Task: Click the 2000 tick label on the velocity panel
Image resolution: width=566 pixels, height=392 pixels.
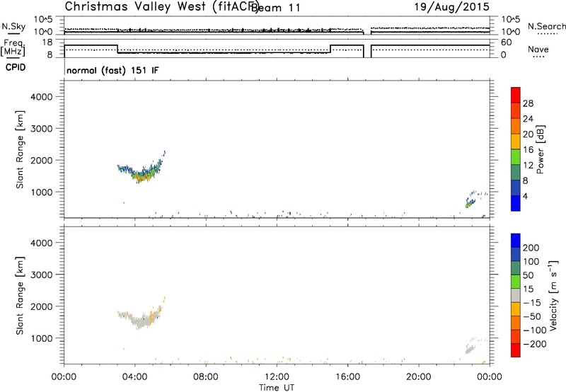Action: pyautogui.click(x=41, y=306)
